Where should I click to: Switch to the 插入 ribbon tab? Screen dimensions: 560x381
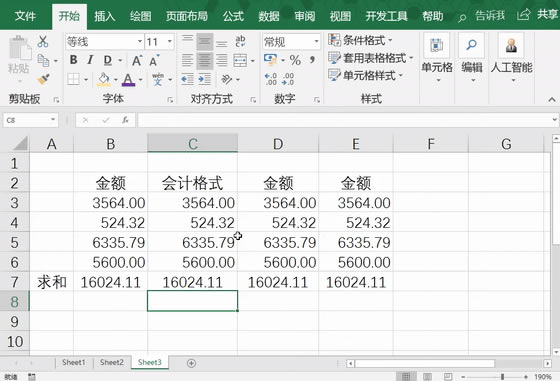[x=104, y=16]
